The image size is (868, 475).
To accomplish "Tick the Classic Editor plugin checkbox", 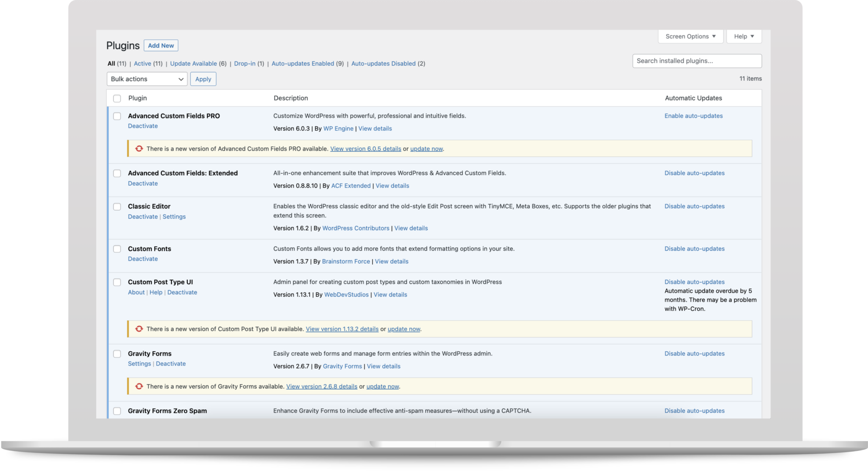I will (117, 207).
